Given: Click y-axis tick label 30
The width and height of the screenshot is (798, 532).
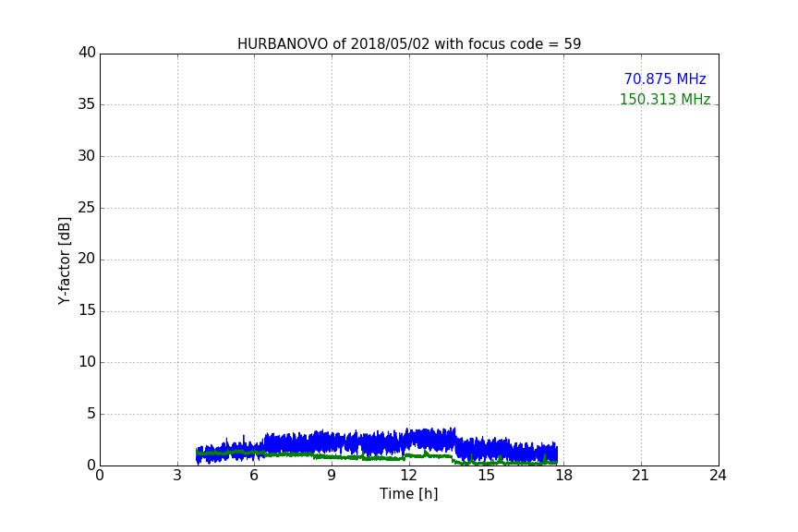Looking at the screenshot, I should point(87,156).
